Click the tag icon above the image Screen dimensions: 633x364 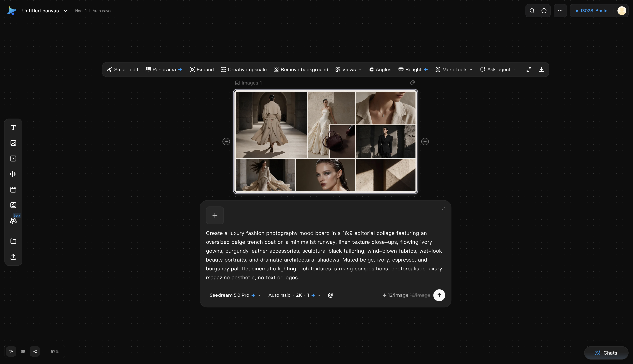pos(412,83)
